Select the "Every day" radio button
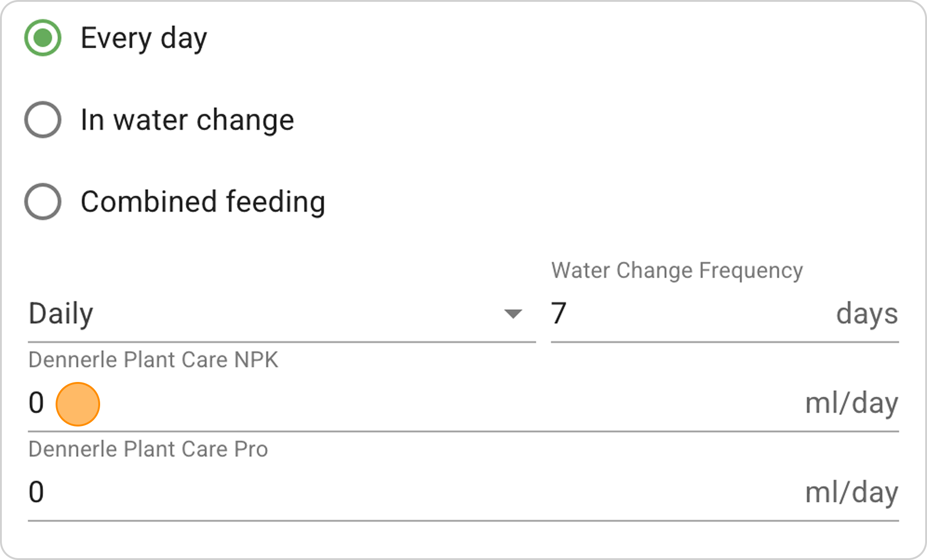The image size is (927, 560). click(x=43, y=38)
